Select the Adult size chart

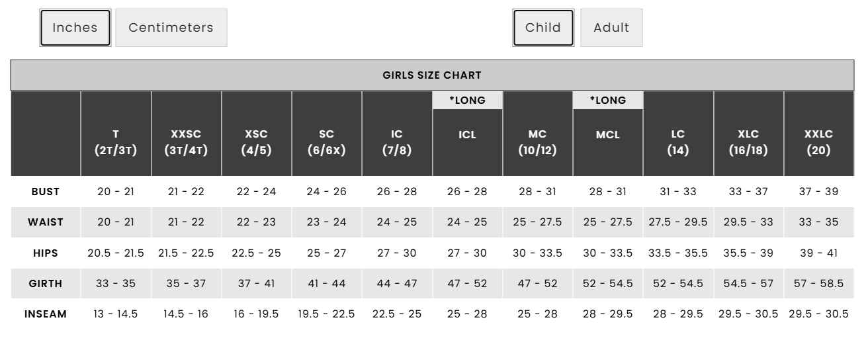click(611, 28)
